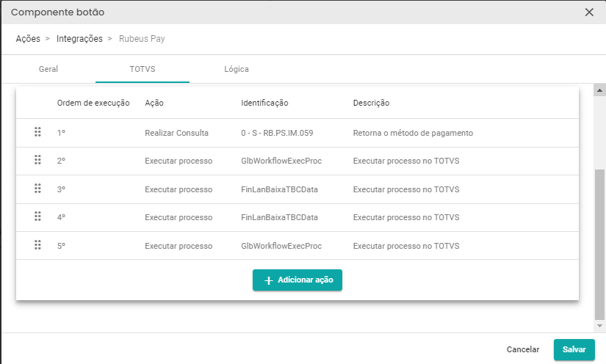Click description text in 3º row
Viewport: 606px width, 364px height.
click(x=406, y=189)
